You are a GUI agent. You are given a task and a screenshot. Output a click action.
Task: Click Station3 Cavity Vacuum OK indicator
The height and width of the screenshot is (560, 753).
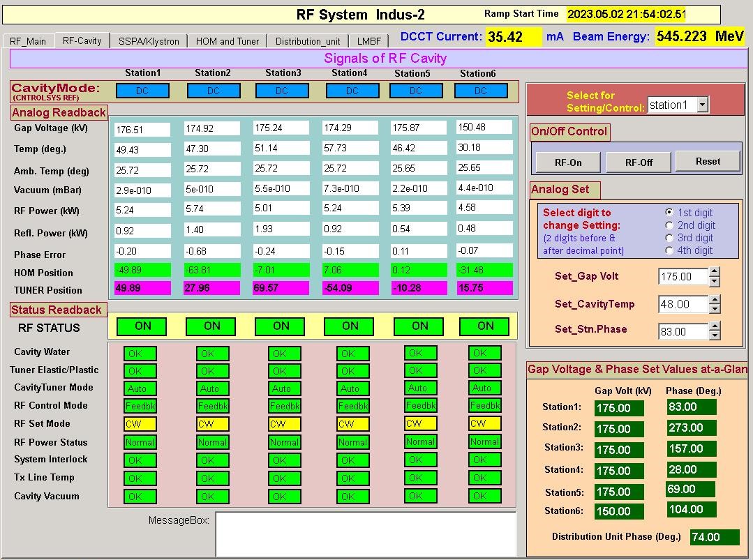[x=284, y=496]
